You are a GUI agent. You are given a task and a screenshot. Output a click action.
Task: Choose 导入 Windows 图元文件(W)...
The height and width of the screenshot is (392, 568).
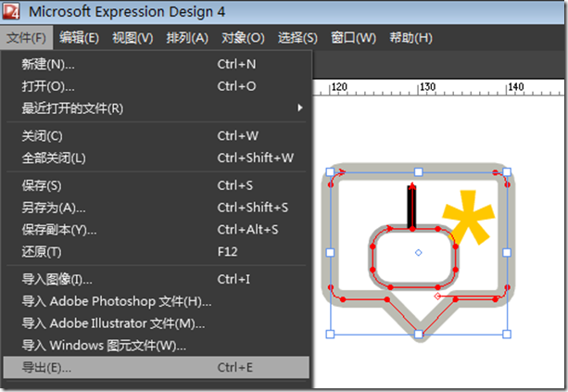pos(156,346)
